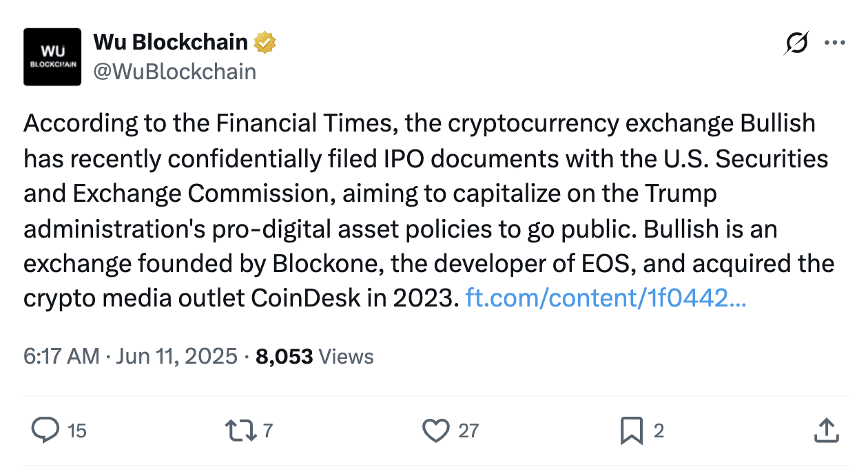Click the Wu Blockchain profile avatar
This screenshot has height=467, width=868.
(x=53, y=56)
